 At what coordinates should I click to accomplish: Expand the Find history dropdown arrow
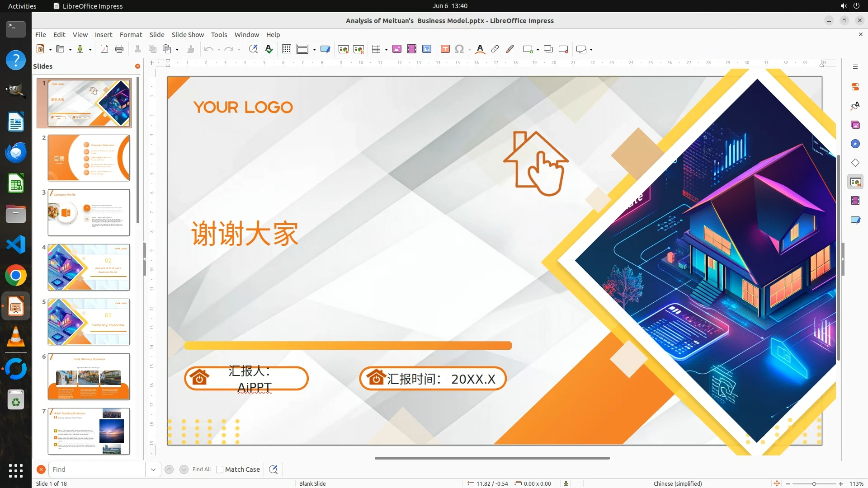point(153,469)
